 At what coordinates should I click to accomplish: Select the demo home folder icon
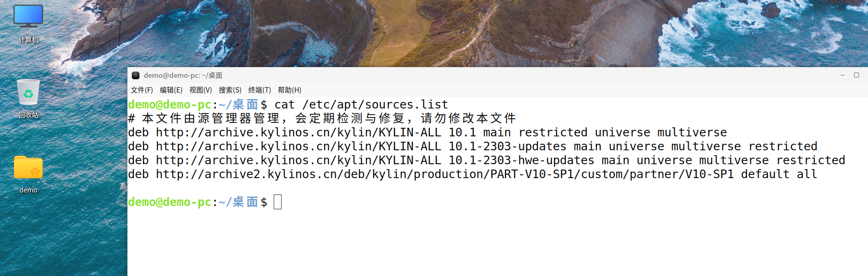pos(28,174)
